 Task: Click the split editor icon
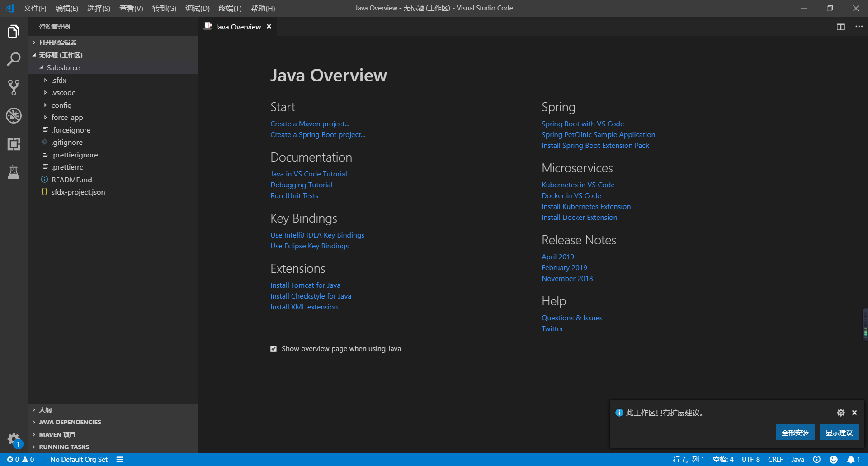coord(840,27)
